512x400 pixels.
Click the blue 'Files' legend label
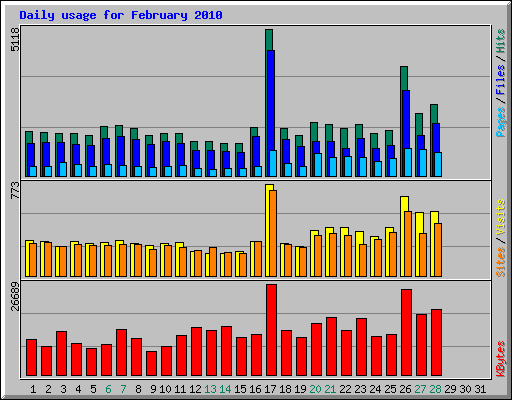(x=500, y=80)
